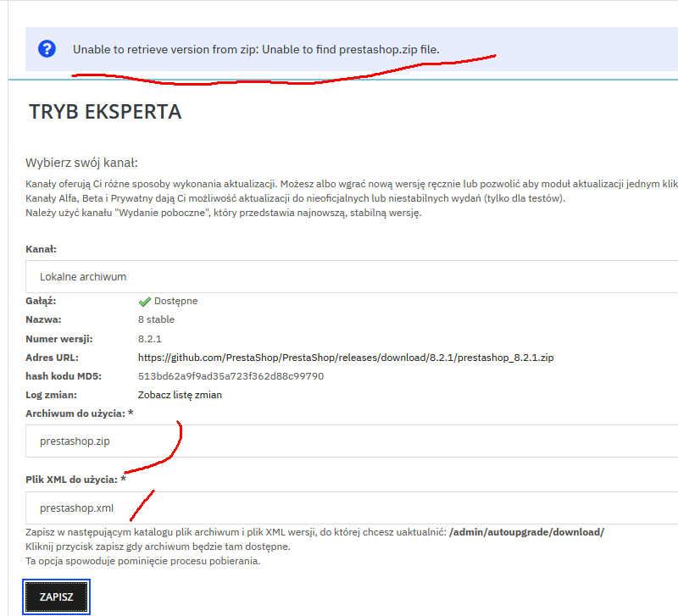This screenshot has height=616, width=678.
Task: Click the Wybierz swój kanał heading
Action: (81, 163)
